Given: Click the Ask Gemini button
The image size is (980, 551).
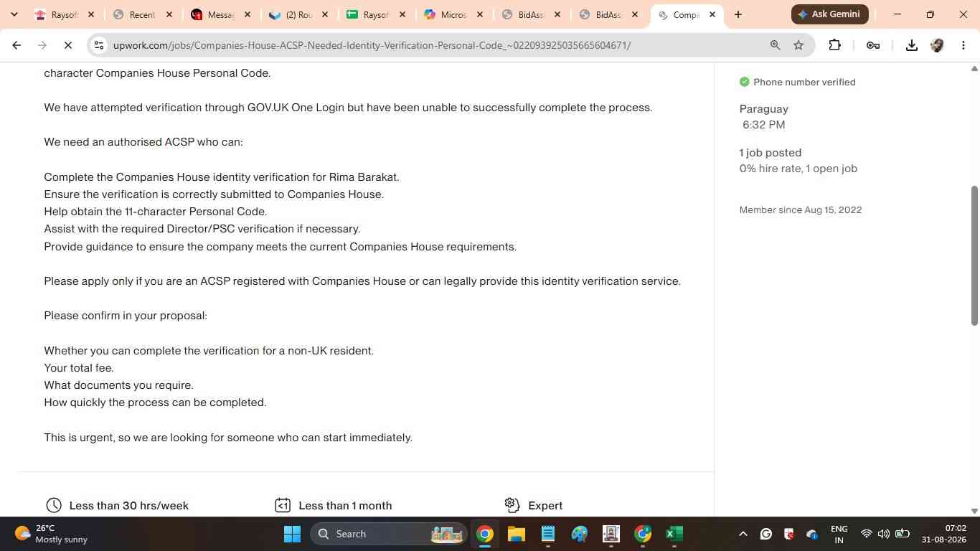Looking at the screenshot, I should (x=830, y=14).
